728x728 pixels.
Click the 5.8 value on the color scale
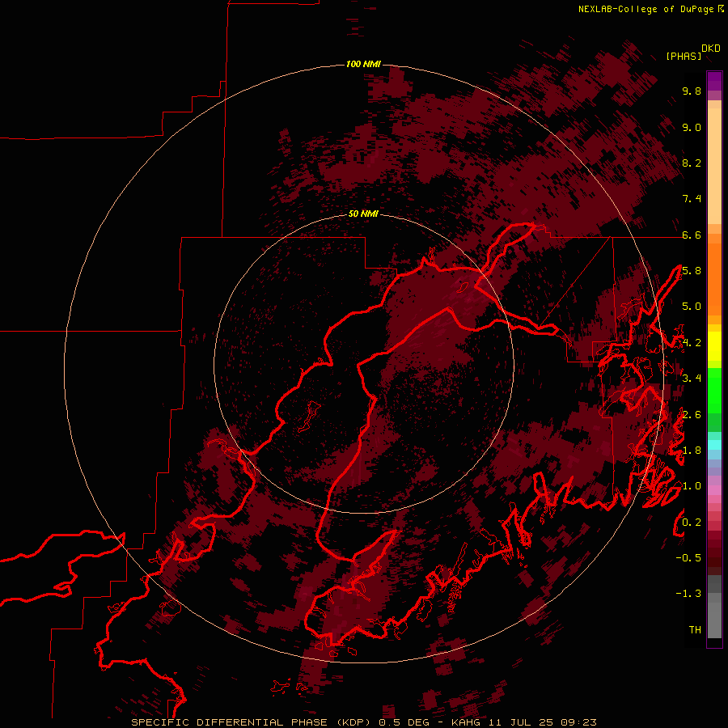pyautogui.click(x=692, y=271)
